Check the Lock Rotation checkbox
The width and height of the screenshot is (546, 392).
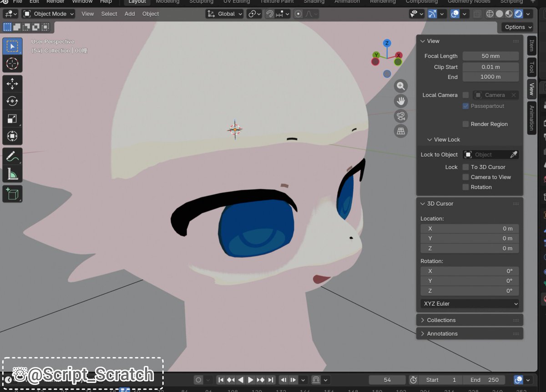click(465, 187)
